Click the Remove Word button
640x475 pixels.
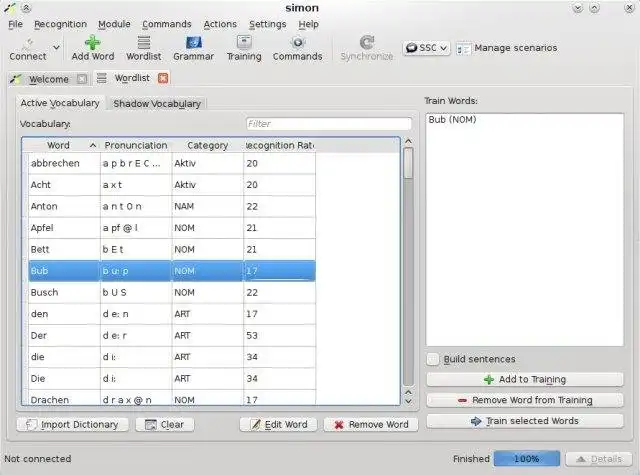click(371, 424)
